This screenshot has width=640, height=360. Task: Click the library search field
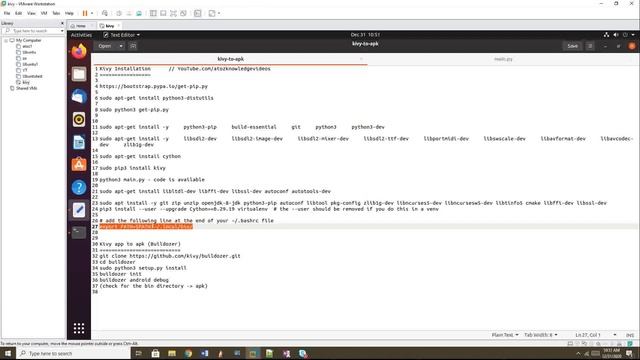coord(33,31)
